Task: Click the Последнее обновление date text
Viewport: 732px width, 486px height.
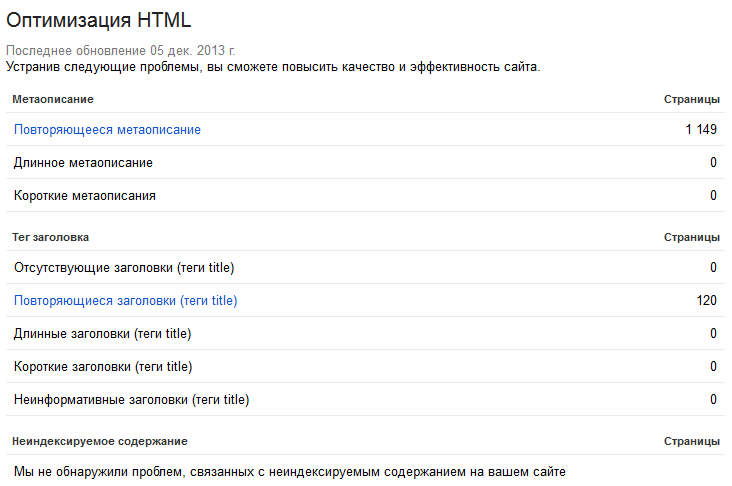Action: coord(121,50)
